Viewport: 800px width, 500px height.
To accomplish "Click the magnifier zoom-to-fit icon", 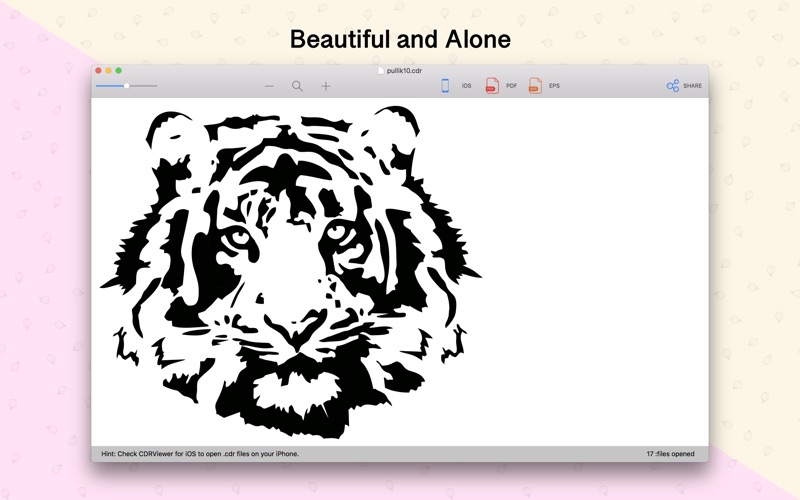I will click(x=297, y=86).
